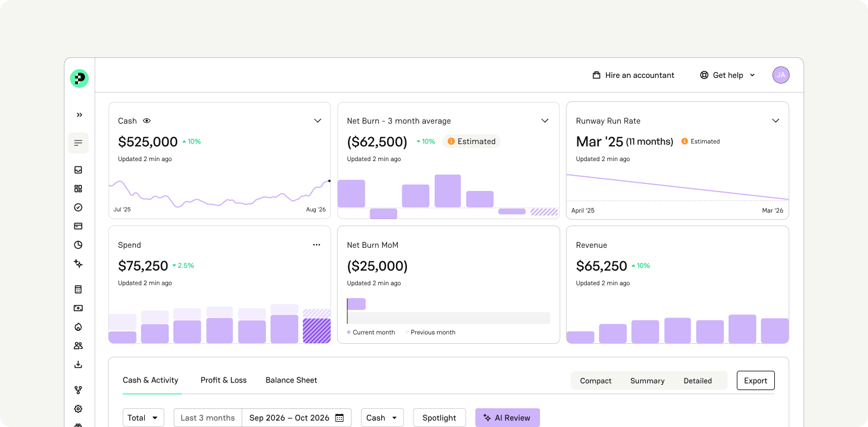Image resolution: width=868 pixels, height=427 pixels.
Task: Open the Total dropdown
Action: [143, 418]
